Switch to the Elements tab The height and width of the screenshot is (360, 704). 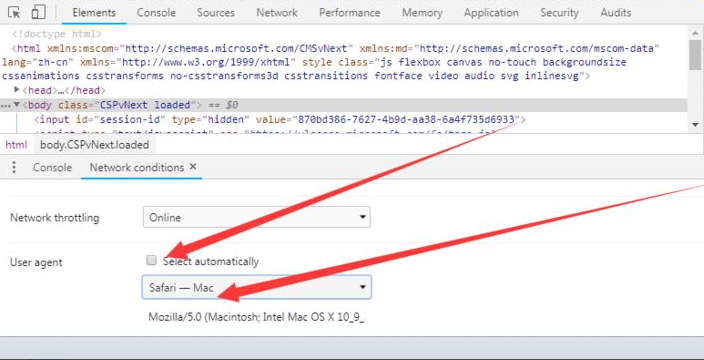click(94, 13)
